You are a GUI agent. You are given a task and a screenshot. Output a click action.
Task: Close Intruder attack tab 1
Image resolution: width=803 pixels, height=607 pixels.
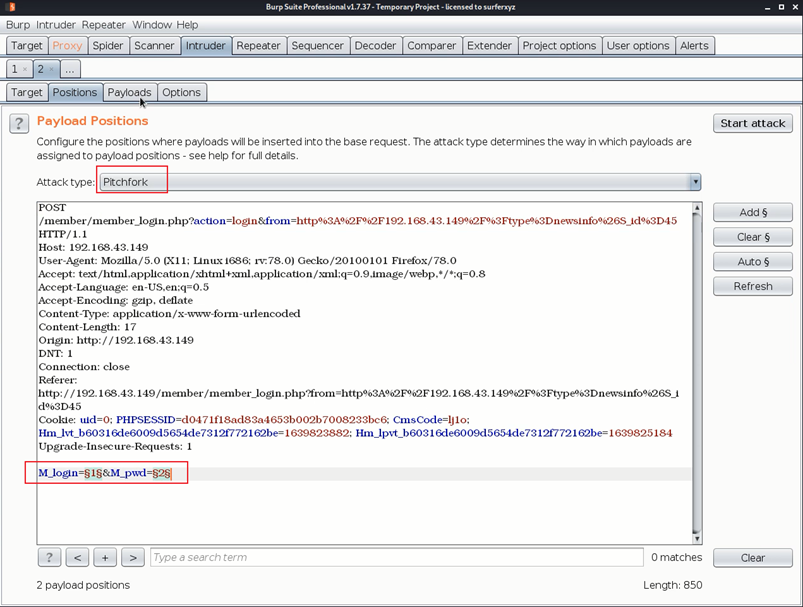click(25, 69)
